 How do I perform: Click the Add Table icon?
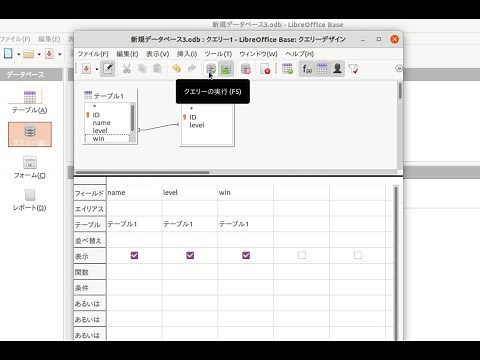(287, 69)
